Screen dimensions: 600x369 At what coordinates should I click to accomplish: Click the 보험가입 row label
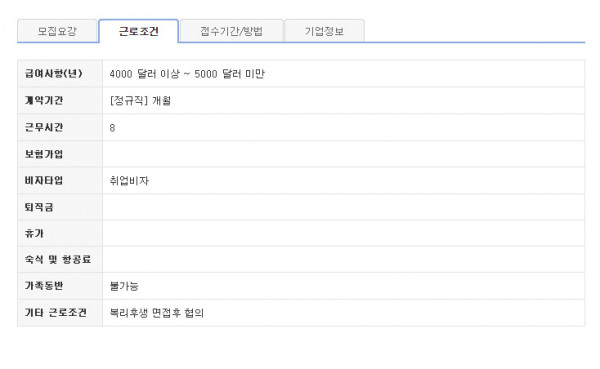tap(44, 154)
